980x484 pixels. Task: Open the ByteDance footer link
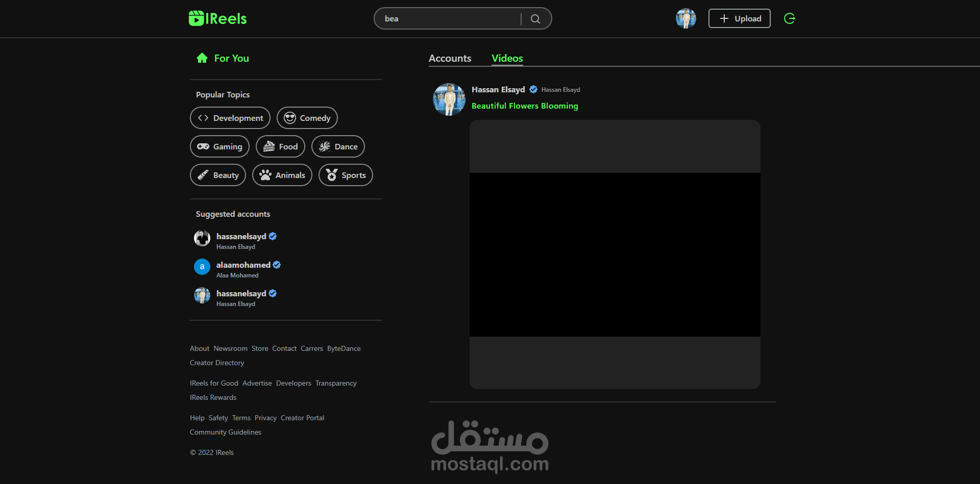coord(344,348)
